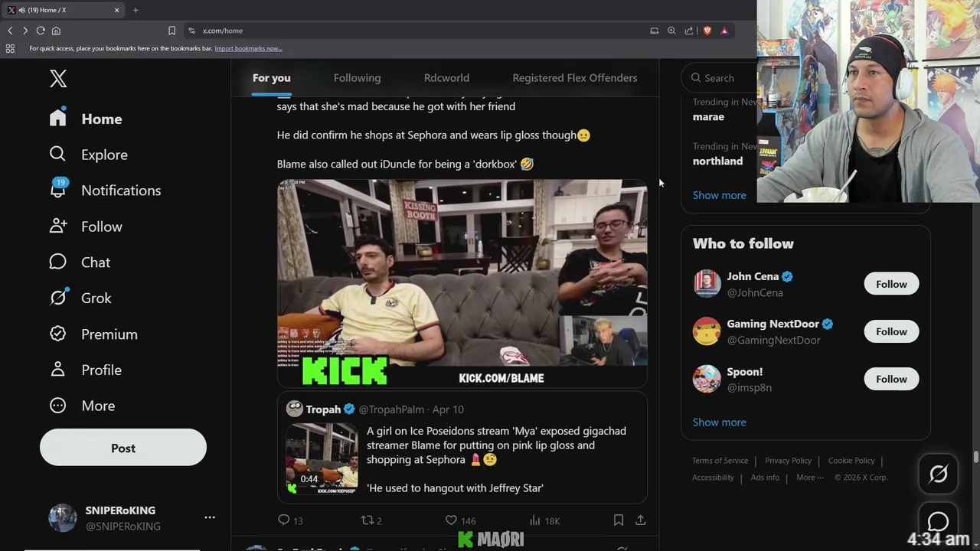
Task: Open Cookie Policy link
Action: click(x=851, y=461)
